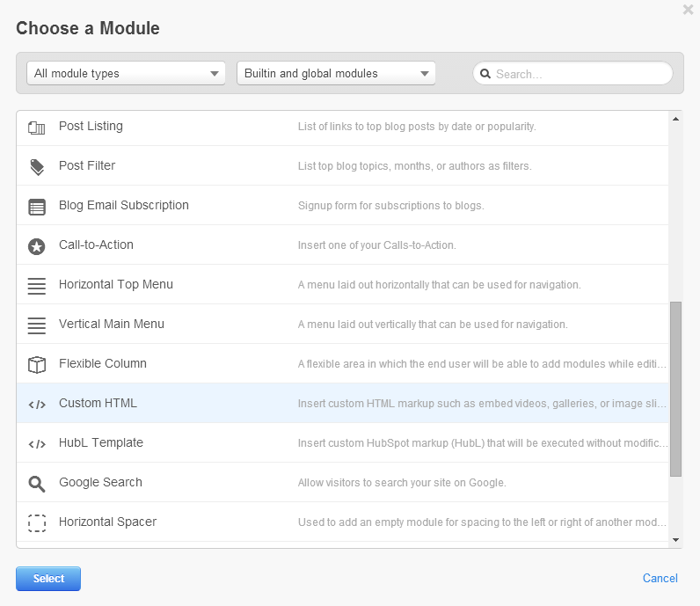Select the Post Listing module name
This screenshot has width=700, height=606.
(x=91, y=127)
